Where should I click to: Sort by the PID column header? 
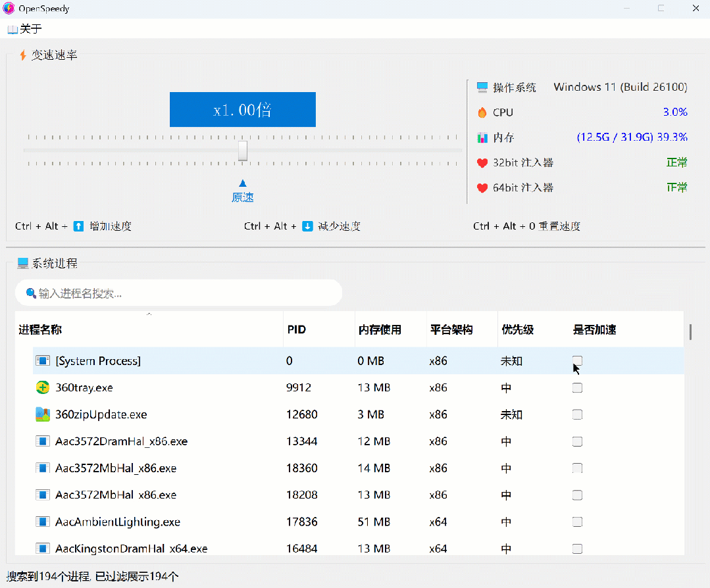[318, 330]
